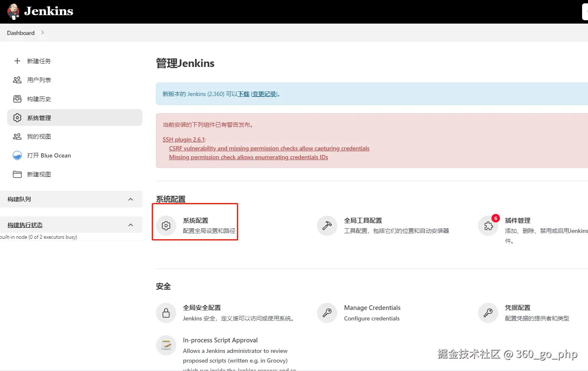Open In-process Script Approval entry
This screenshot has width=588, height=371.
(220, 340)
